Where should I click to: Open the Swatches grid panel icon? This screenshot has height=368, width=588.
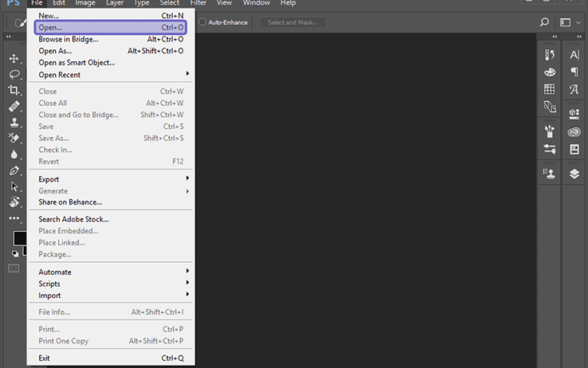point(549,89)
